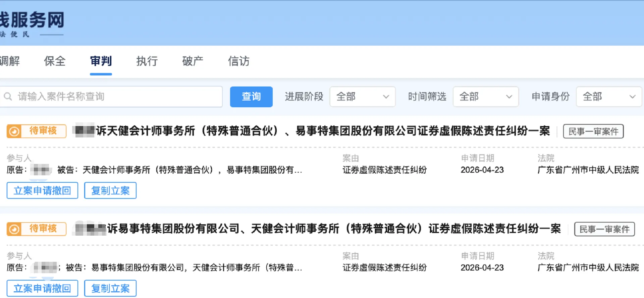This screenshot has height=298, width=644.
Task: Select the 审判 tab
Action: coord(101,61)
